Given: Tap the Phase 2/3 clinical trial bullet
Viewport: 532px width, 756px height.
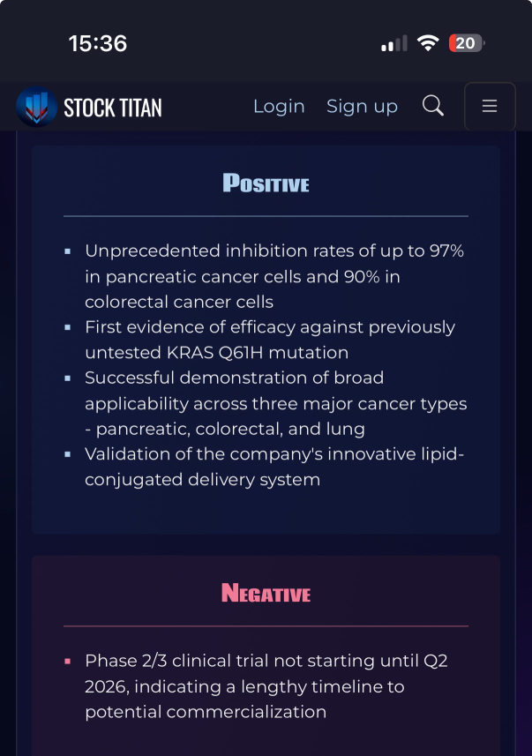Looking at the screenshot, I should (x=266, y=686).
